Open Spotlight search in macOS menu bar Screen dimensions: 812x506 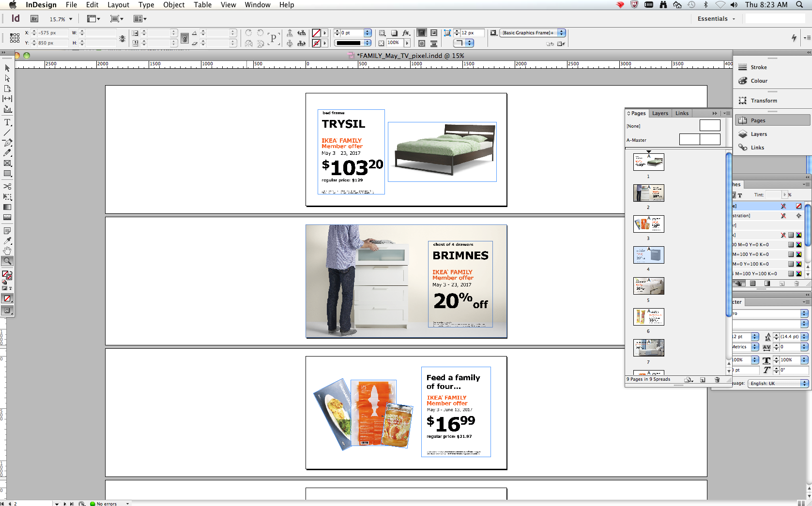pyautogui.click(x=799, y=5)
